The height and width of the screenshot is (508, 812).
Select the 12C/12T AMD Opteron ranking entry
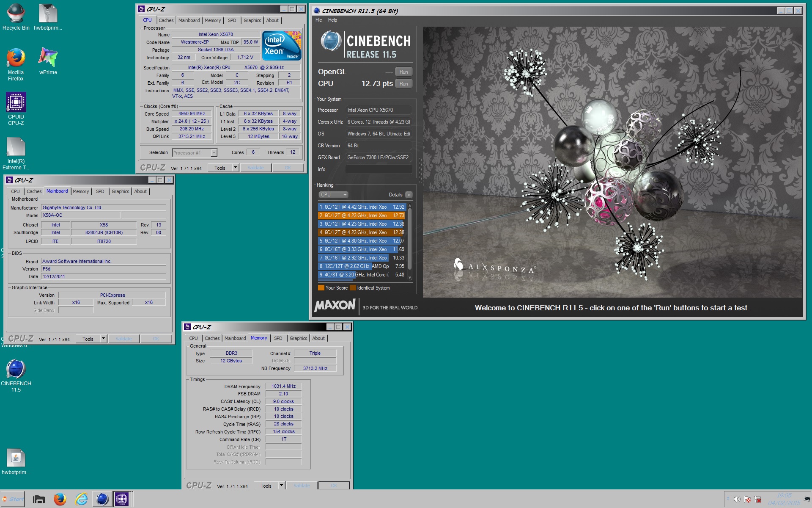coord(362,266)
